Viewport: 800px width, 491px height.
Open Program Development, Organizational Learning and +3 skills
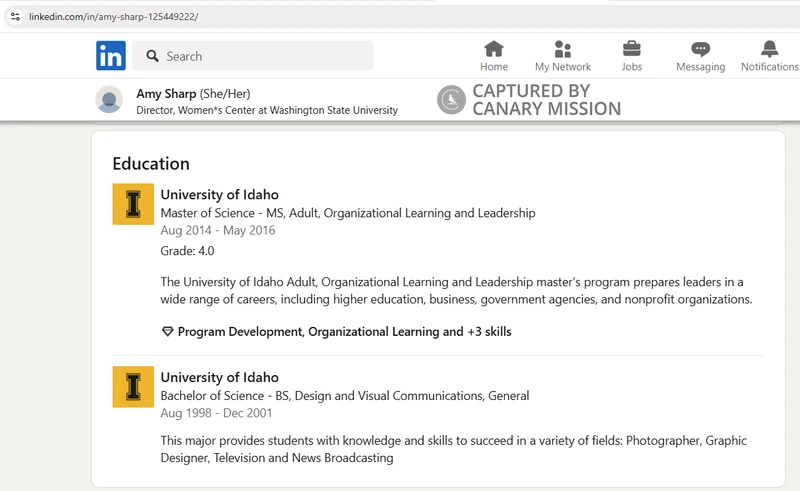[x=344, y=332]
